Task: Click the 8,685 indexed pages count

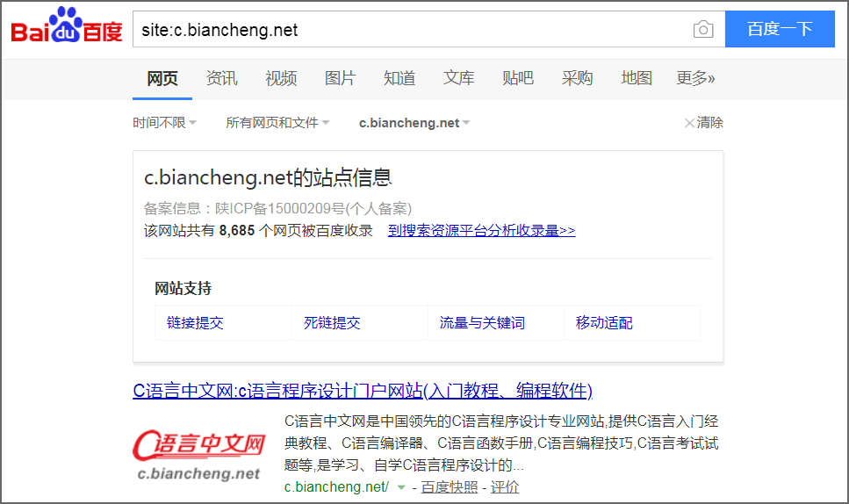Action: [x=237, y=231]
